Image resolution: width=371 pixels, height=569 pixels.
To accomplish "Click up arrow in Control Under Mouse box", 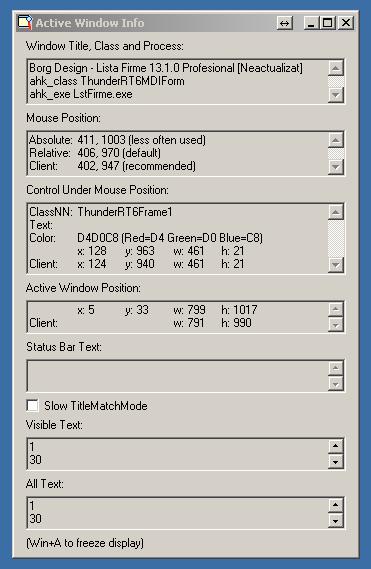I will [336, 212].
